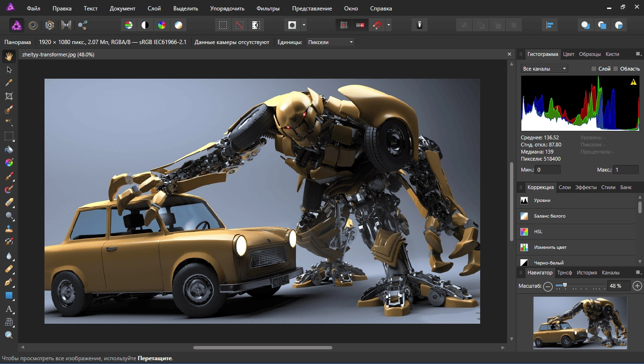The width and height of the screenshot is (644, 364).
Task: Toggle Move by Whole Pixels
Action: click(360, 25)
